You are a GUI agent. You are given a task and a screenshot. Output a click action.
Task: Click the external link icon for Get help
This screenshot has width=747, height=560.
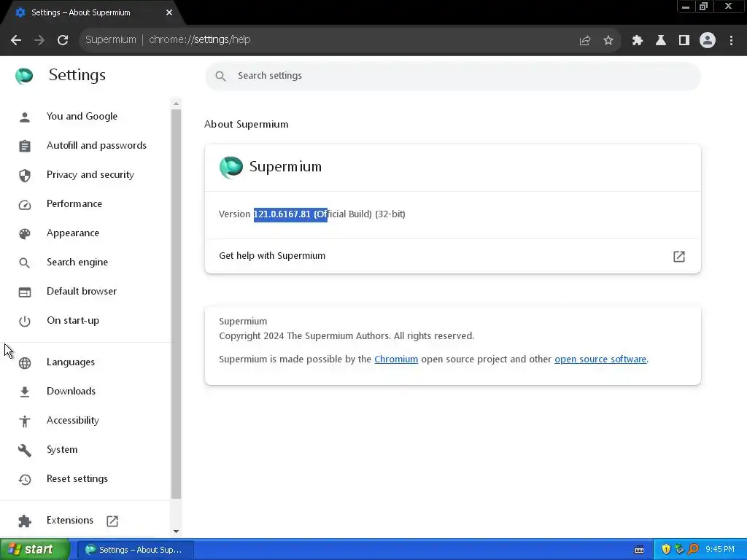pyautogui.click(x=679, y=256)
